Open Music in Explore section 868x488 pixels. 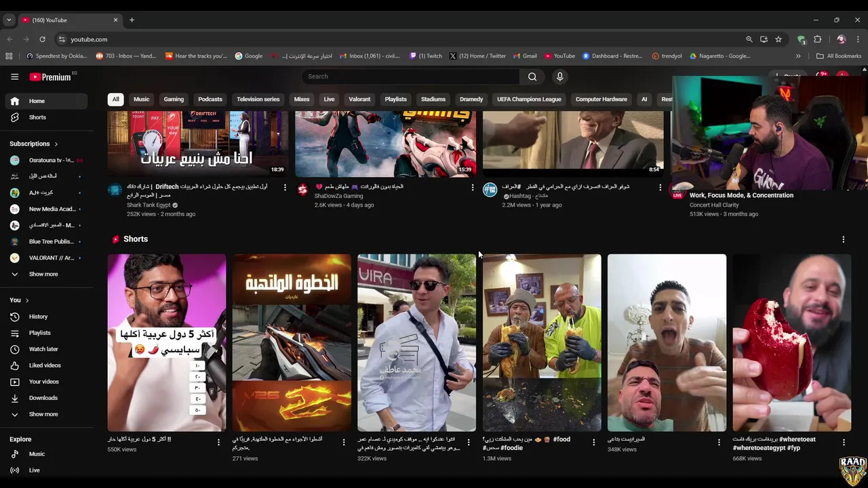point(45,454)
